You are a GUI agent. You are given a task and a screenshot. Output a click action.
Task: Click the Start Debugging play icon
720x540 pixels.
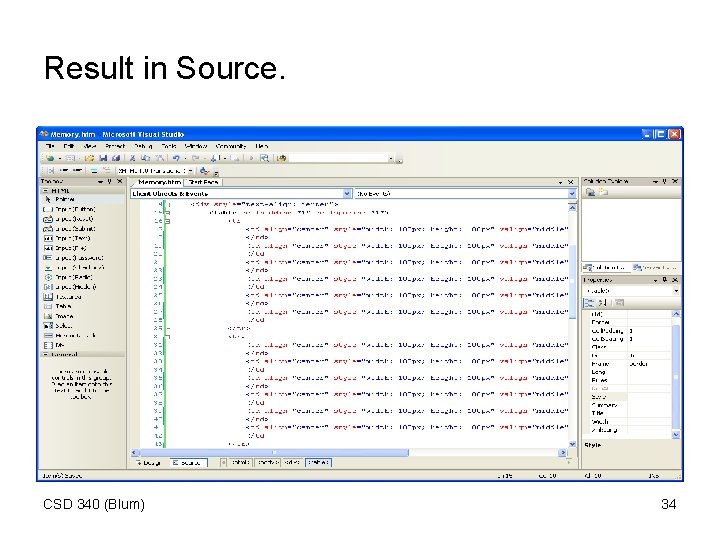coord(251,158)
